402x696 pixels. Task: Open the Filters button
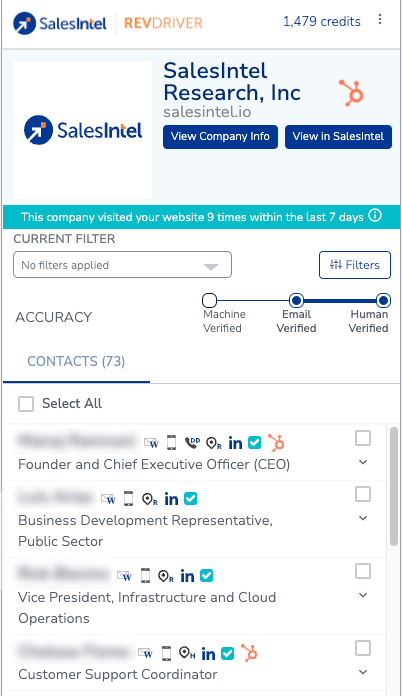coord(355,265)
